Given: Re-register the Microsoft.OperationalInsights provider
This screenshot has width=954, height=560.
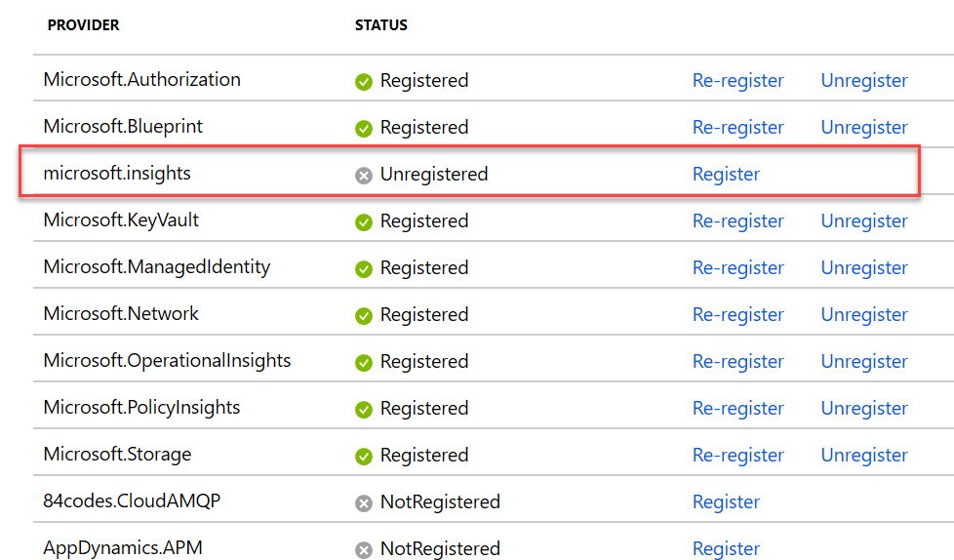Looking at the screenshot, I should pyautogui.click(x=738, y=362).
